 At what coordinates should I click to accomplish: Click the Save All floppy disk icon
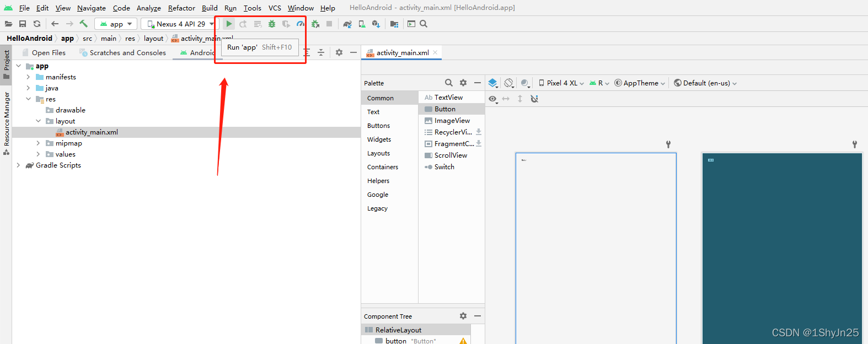[x=23, y=24]
